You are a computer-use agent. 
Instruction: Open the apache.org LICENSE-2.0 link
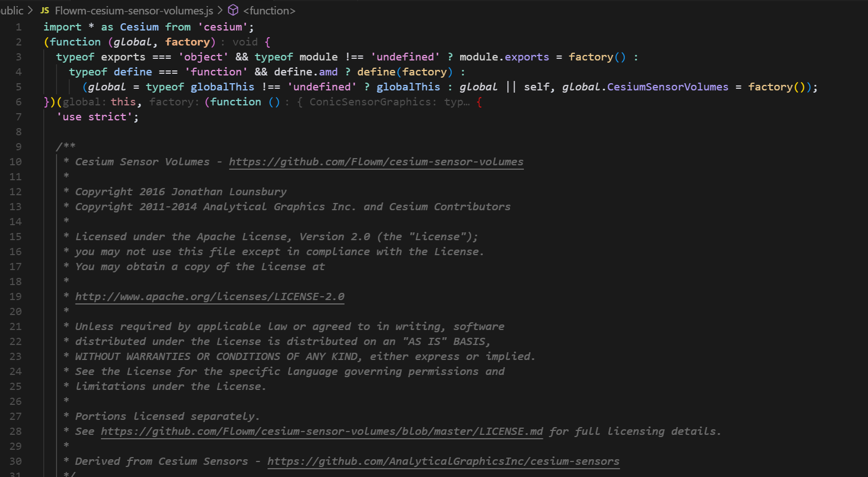[x=210, y=296]
